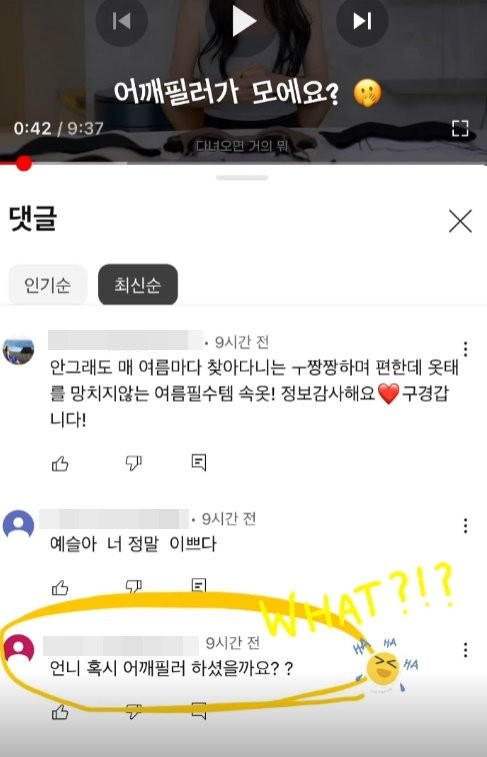
Task: Click the red video progress scrubber
Action: [23, 163]
